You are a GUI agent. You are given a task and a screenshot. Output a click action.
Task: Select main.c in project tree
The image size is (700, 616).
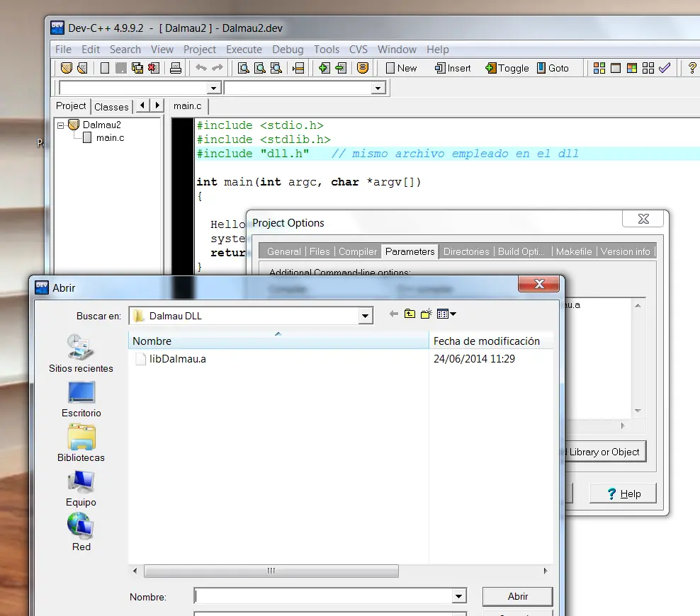pos(111,138)
